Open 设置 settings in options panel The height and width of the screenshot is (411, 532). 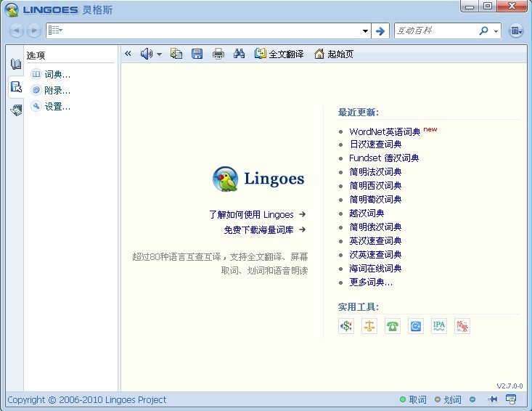57,107
